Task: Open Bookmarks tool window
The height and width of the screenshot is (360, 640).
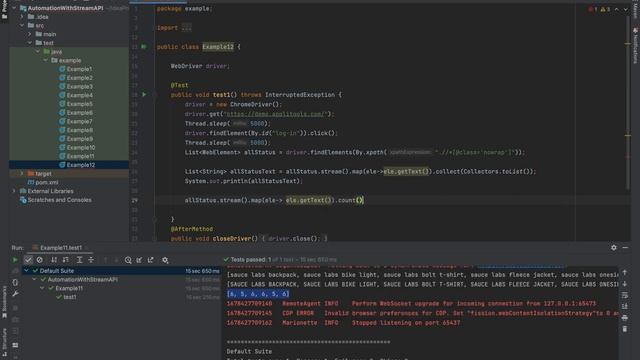Action: click(4, 302)
